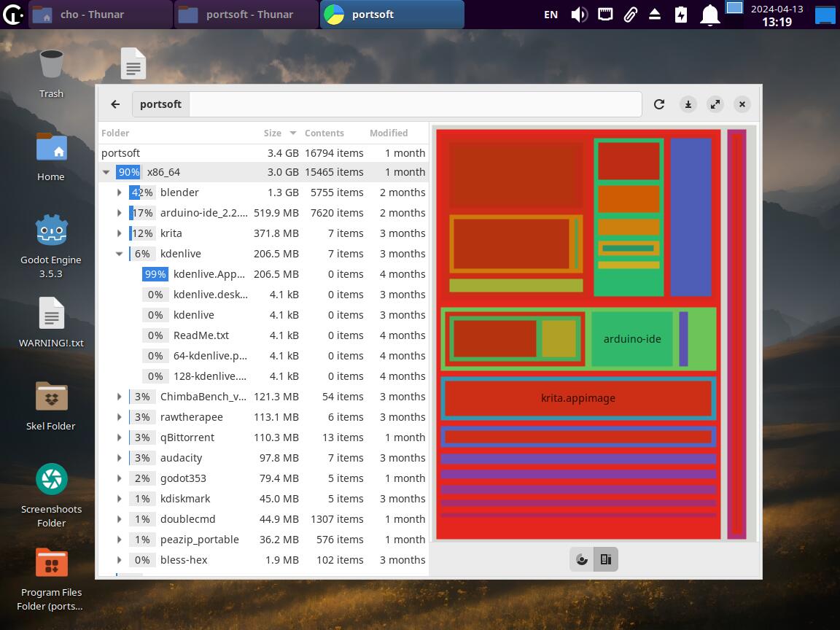Switch to 'portsoft - Thunar' taskbar window
840x630 pixels.
246,15
